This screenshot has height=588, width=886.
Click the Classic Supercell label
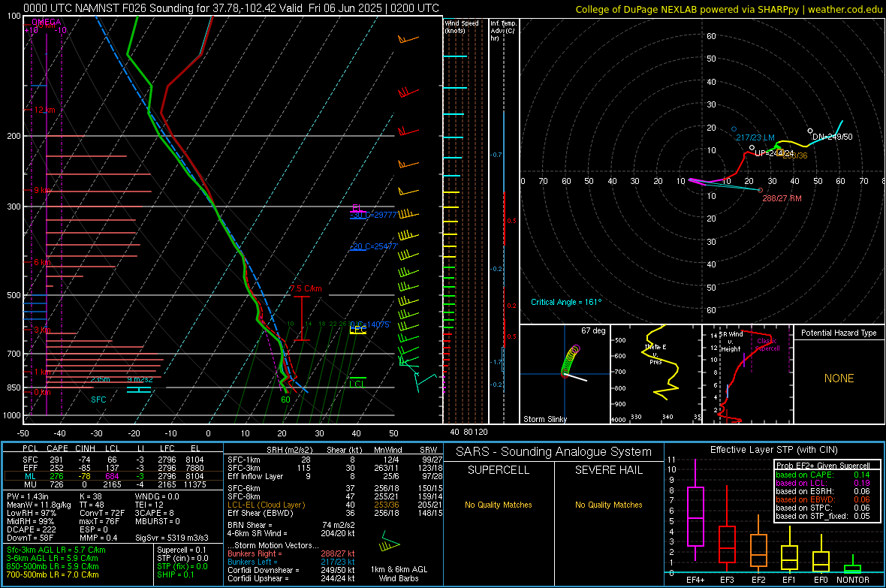click(767, 345)
